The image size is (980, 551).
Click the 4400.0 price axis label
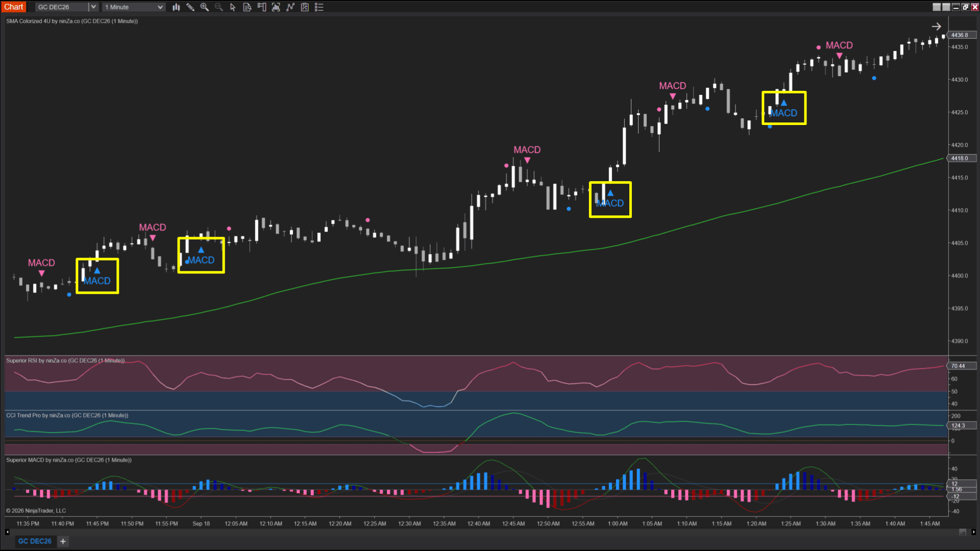[x=960, y=276]
